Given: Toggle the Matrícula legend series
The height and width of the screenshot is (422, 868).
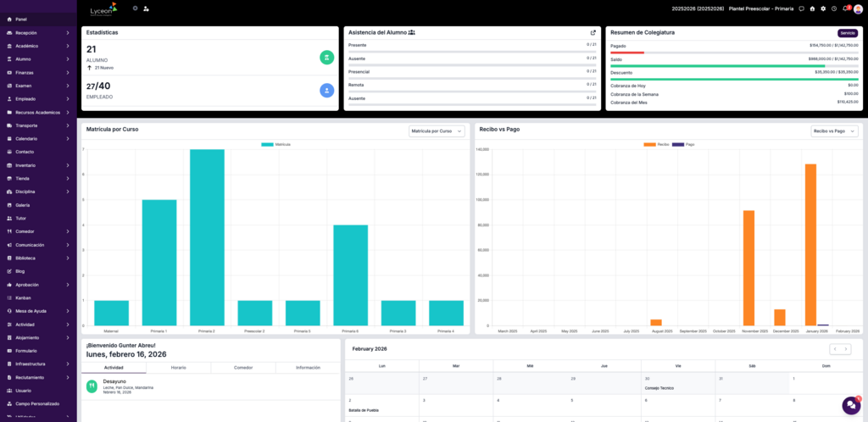Looking at the screenshot, I should click(276, 144).
